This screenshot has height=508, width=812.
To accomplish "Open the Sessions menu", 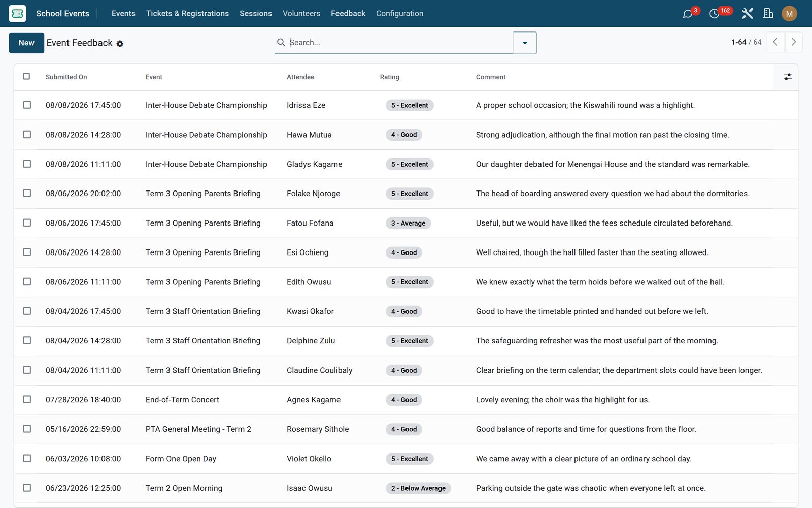I will click(x=256, y=13).
